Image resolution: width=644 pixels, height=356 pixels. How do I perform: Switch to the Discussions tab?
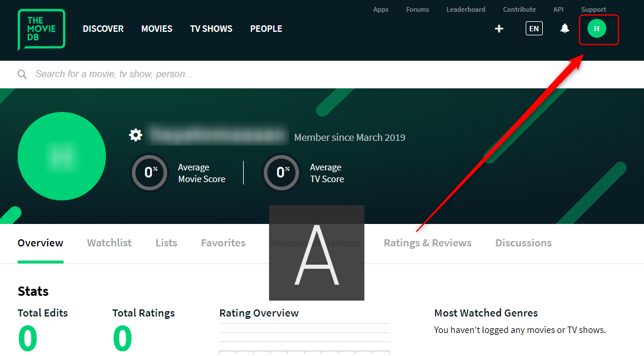click(523, 243)
